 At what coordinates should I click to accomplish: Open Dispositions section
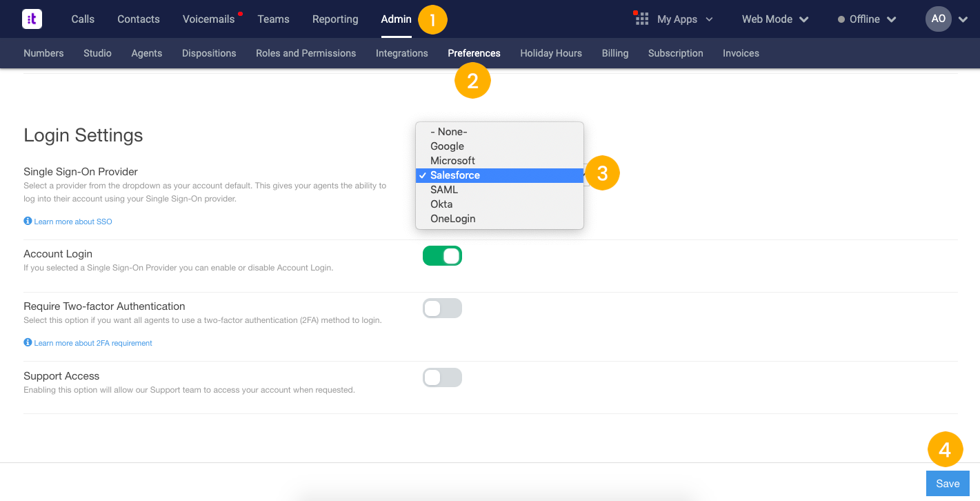click(209, 53)
